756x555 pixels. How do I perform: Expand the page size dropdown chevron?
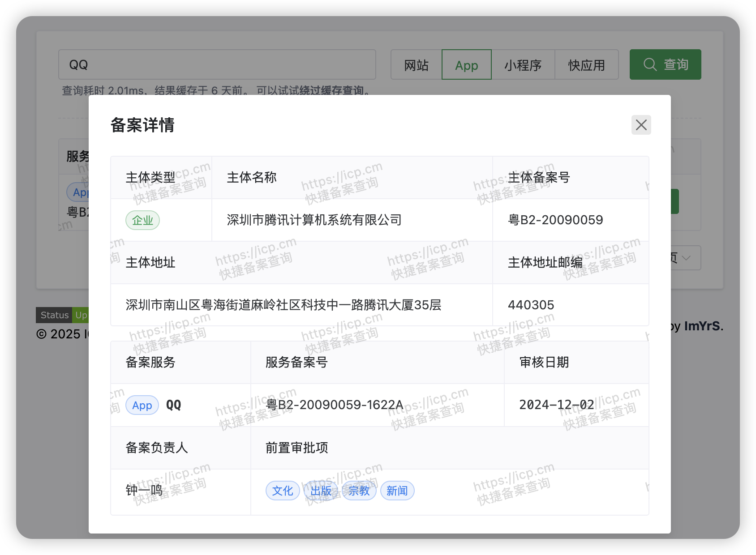(x=686, y=258)
